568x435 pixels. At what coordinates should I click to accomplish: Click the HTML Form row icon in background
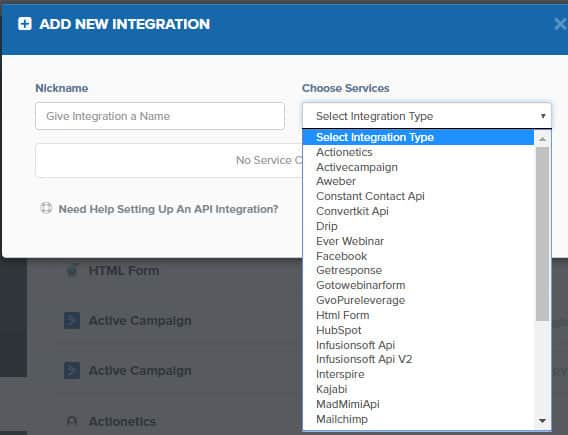[x=72, y=270]
